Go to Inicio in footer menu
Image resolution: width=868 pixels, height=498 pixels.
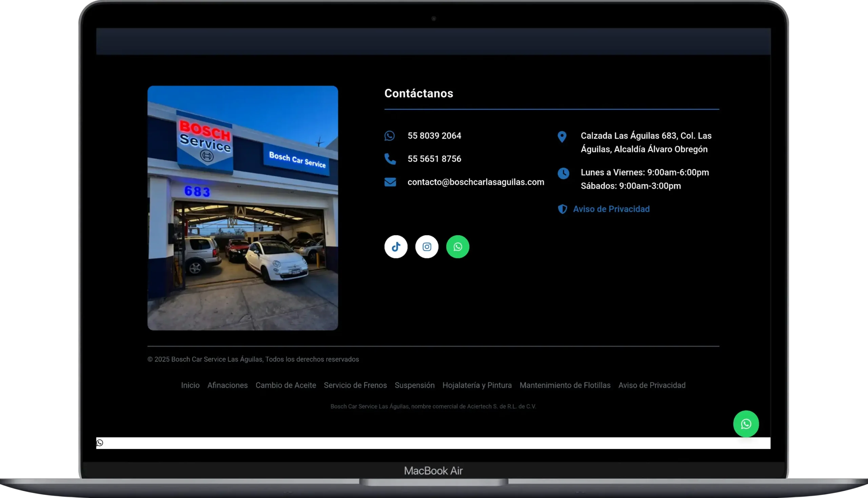point(190,385)
